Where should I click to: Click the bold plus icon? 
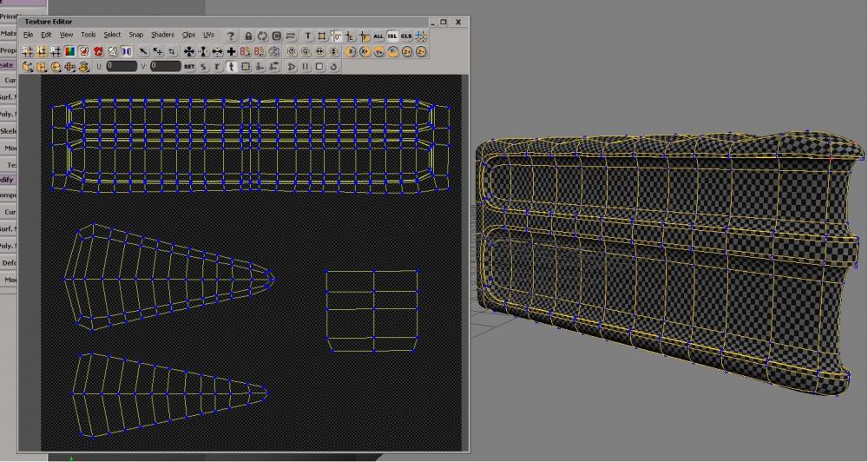coord(232,51)
